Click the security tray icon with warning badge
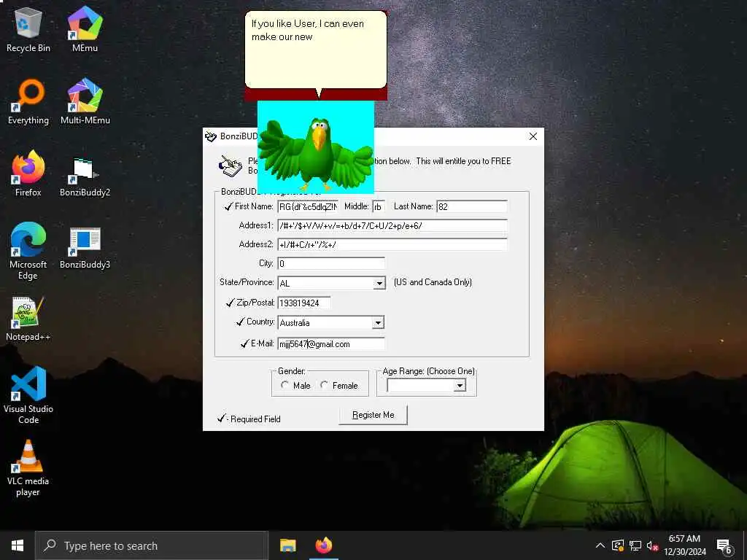This screenshot has width=747, height=560. pyautogui.click(x=618, y=545)
